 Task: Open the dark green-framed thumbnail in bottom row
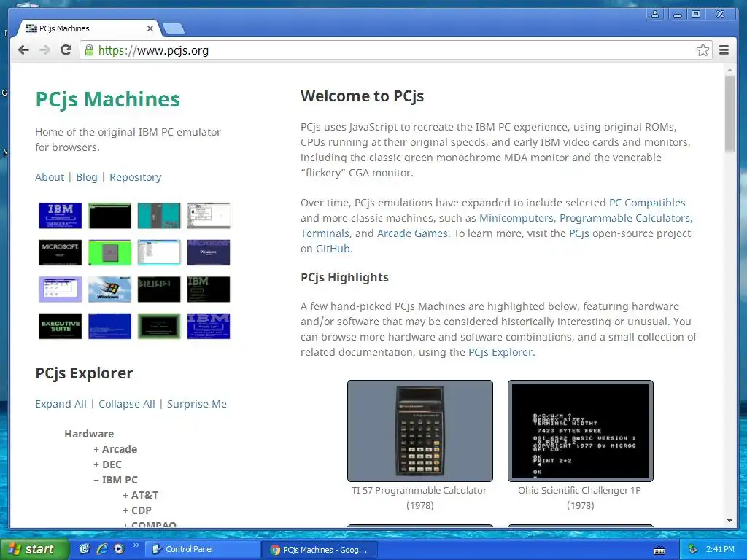pos(159,326)
